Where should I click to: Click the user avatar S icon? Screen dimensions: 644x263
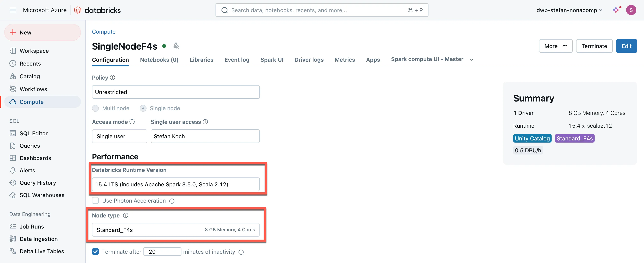631,10
